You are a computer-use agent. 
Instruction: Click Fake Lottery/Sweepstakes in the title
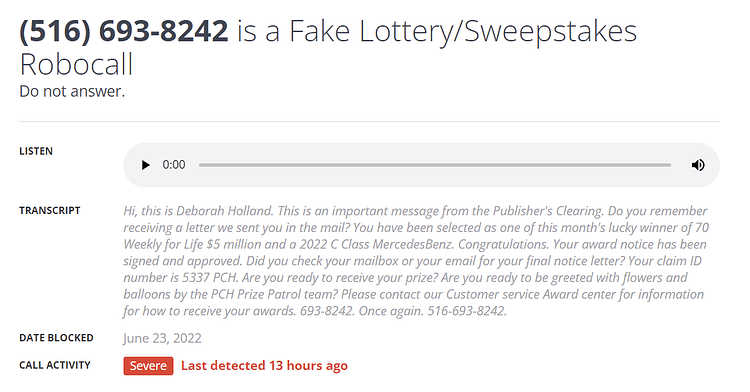pyautogui.click(x=463, y=31)
